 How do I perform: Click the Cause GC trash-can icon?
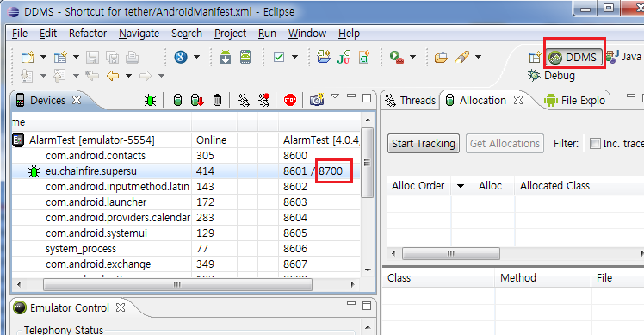click(217, 100)
